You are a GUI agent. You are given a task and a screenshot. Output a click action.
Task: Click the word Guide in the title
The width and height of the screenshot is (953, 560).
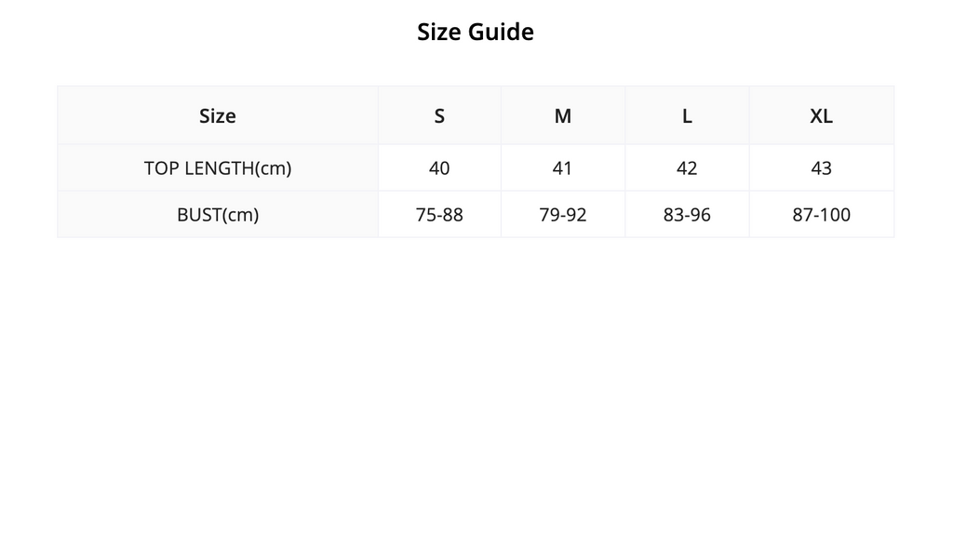point(500,32)
